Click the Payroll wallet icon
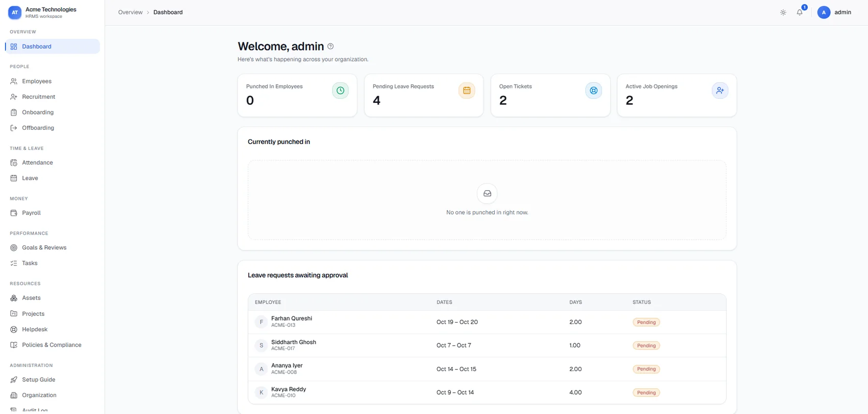This screenshot has height=414, width=868. pos(14,213)
